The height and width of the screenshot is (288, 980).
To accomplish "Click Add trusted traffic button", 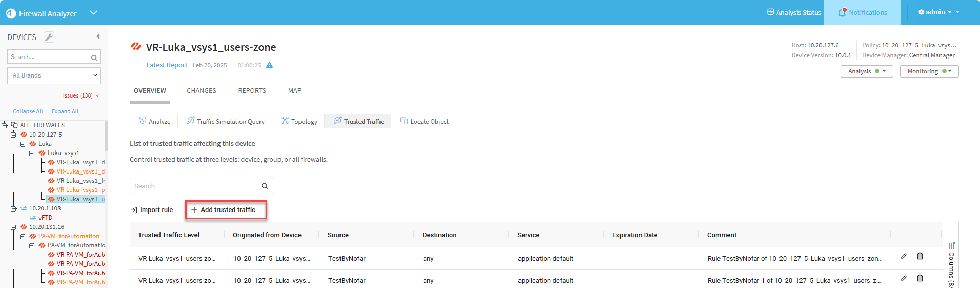I will (x=226, y=210).
